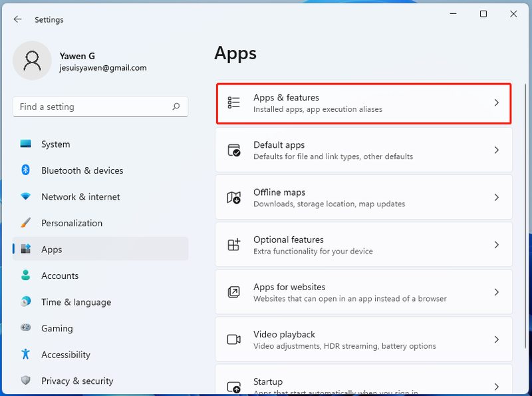Click the Accessibility figure icon
Screen dimensions: 532x396
(25, 354)
